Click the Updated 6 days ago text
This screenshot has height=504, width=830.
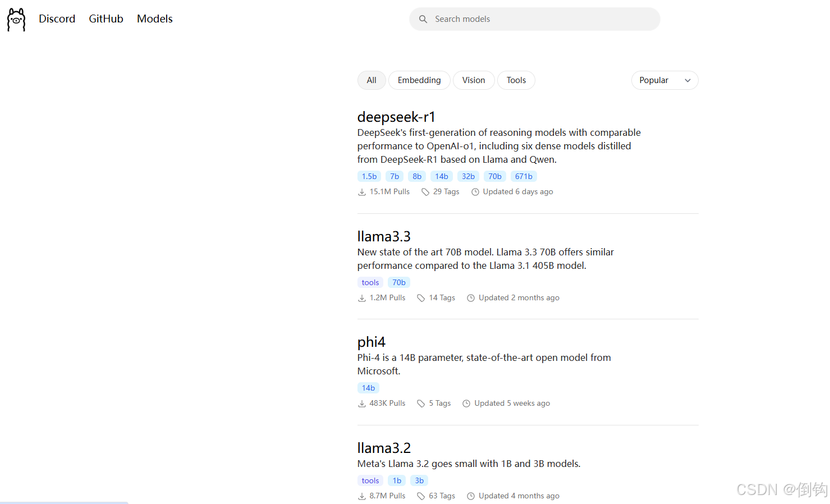518,192
